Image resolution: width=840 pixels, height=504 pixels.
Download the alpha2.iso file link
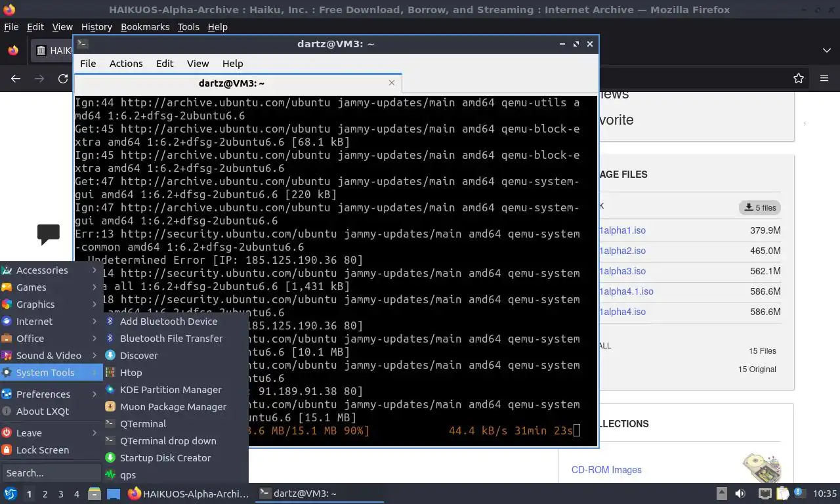pyautogui.click(x=622, y=251)
